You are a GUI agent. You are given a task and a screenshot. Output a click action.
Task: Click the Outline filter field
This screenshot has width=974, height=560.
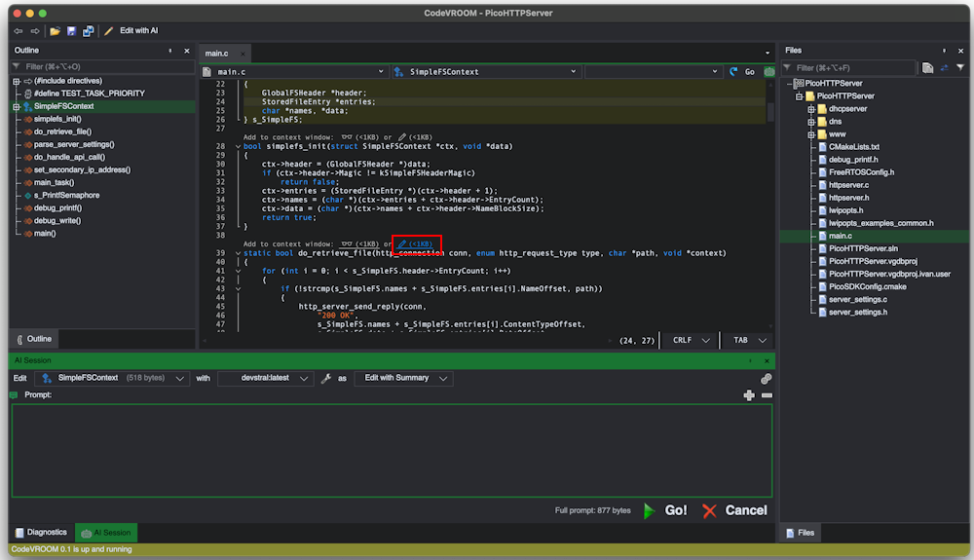point(102,66)
